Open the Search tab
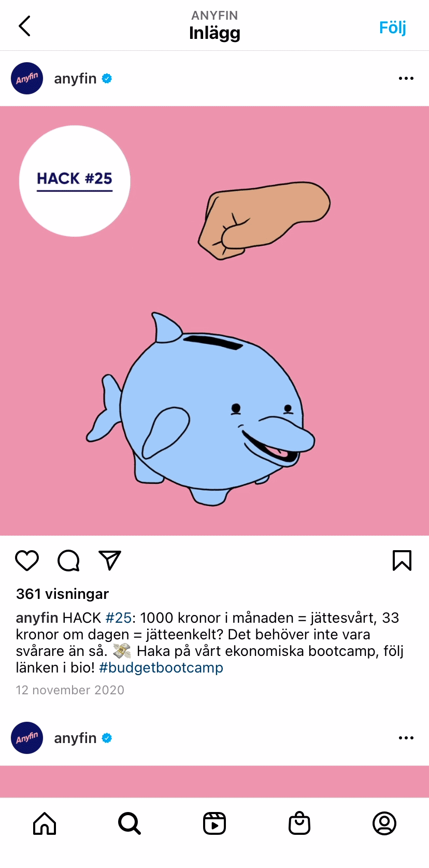 point(130,823)
